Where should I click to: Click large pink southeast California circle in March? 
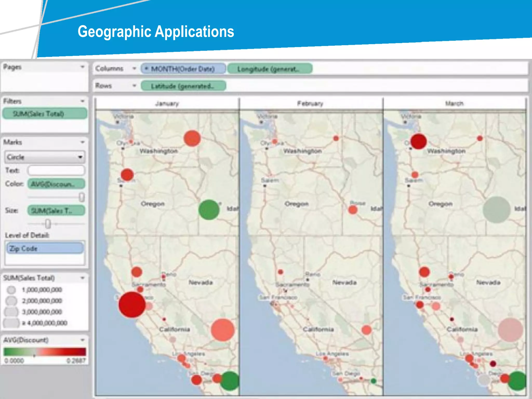pos(510,330)
